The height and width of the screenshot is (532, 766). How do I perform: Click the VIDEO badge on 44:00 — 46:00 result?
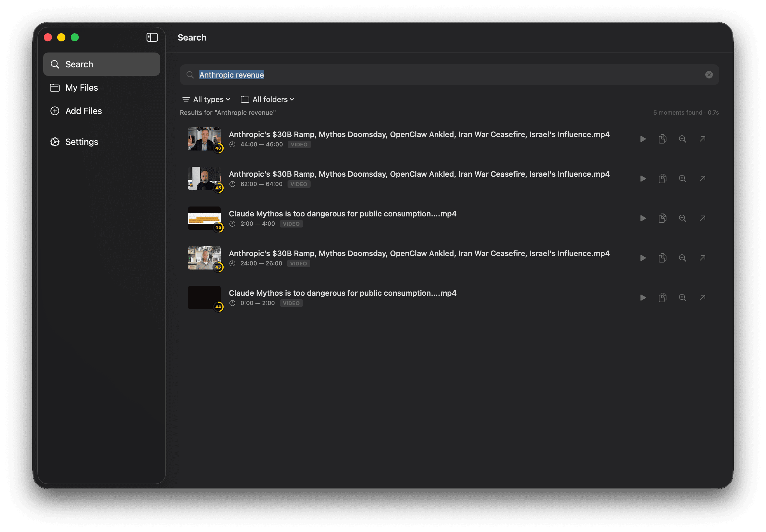coord(299,144)
